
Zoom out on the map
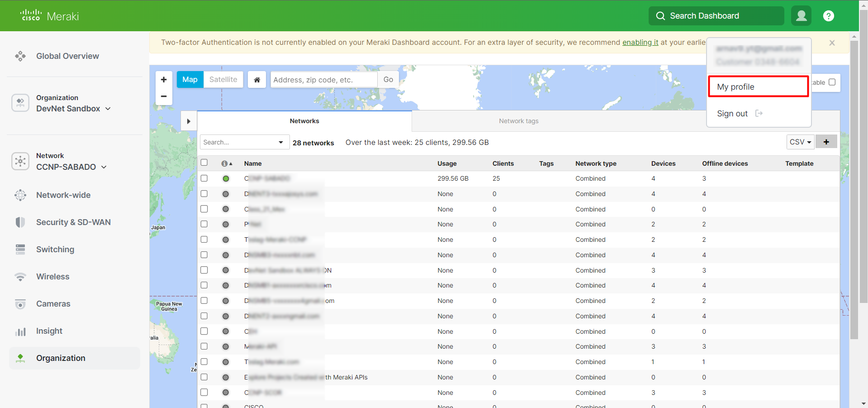point(164,96)
